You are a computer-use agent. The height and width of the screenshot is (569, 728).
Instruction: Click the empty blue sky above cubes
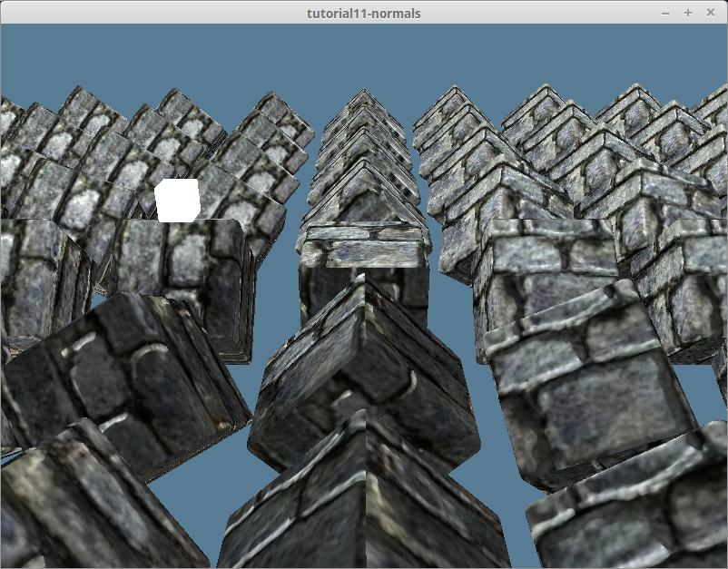point(363,54)
